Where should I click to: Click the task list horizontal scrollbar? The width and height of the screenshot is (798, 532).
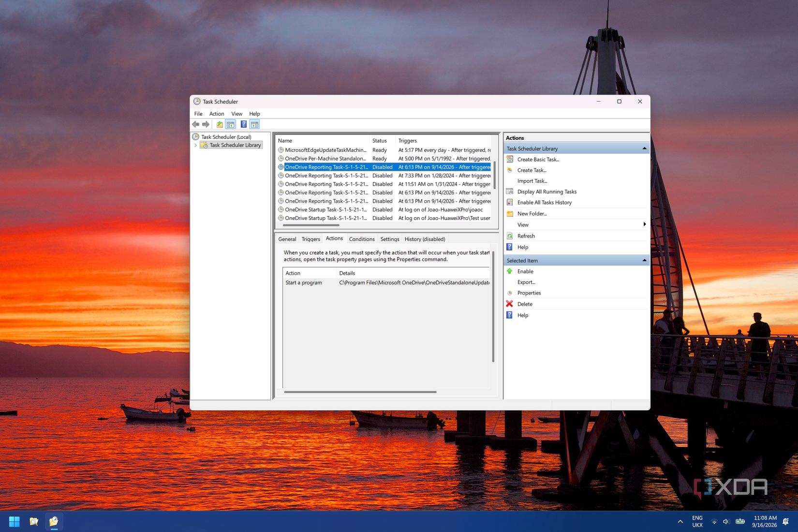point(311,225)
